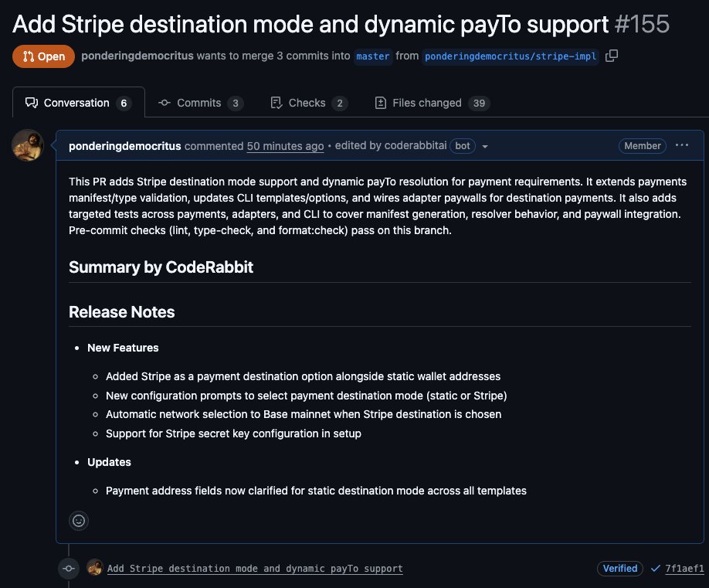Open commit Add Stripe destination mode link
This screenshot has width=709, height=588.
pyautogui.click(x=255, y=569)
